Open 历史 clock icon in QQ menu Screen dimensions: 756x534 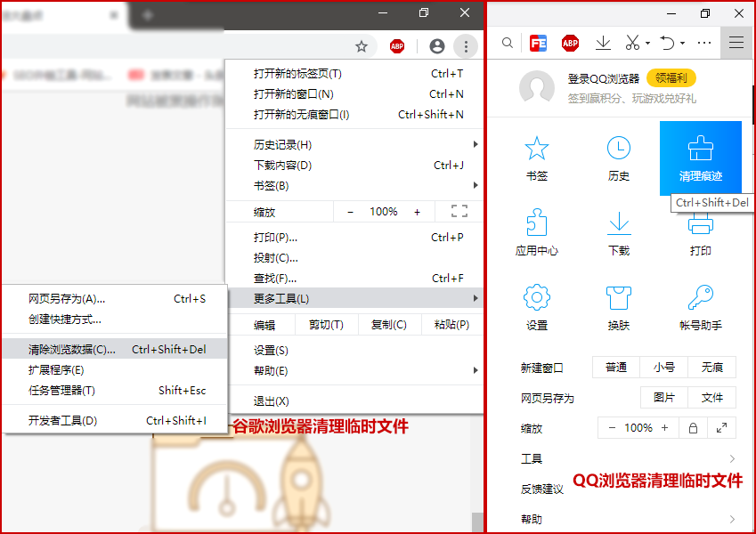click(619, 149)
